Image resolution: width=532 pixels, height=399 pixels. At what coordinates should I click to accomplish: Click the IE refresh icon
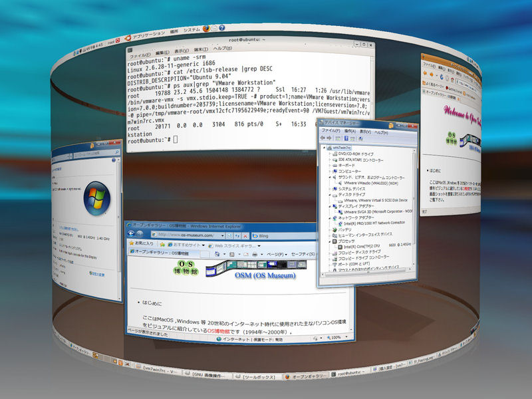pos(237,236)
